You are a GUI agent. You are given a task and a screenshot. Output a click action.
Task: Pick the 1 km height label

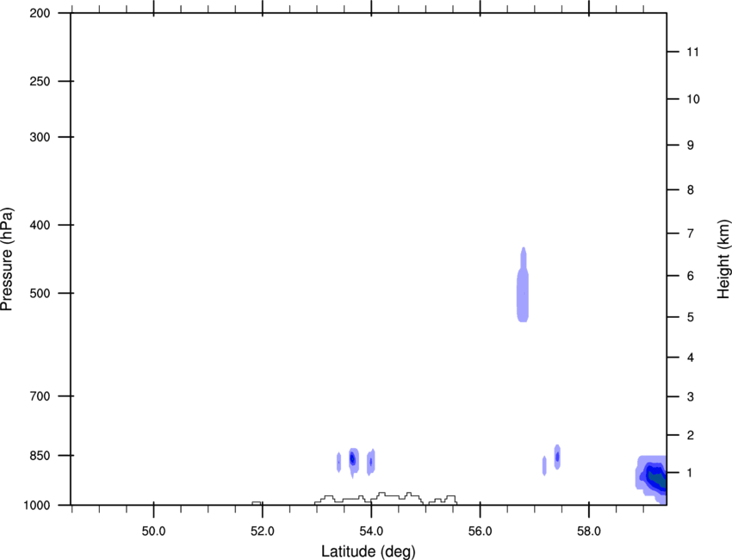tap(690, 473)
